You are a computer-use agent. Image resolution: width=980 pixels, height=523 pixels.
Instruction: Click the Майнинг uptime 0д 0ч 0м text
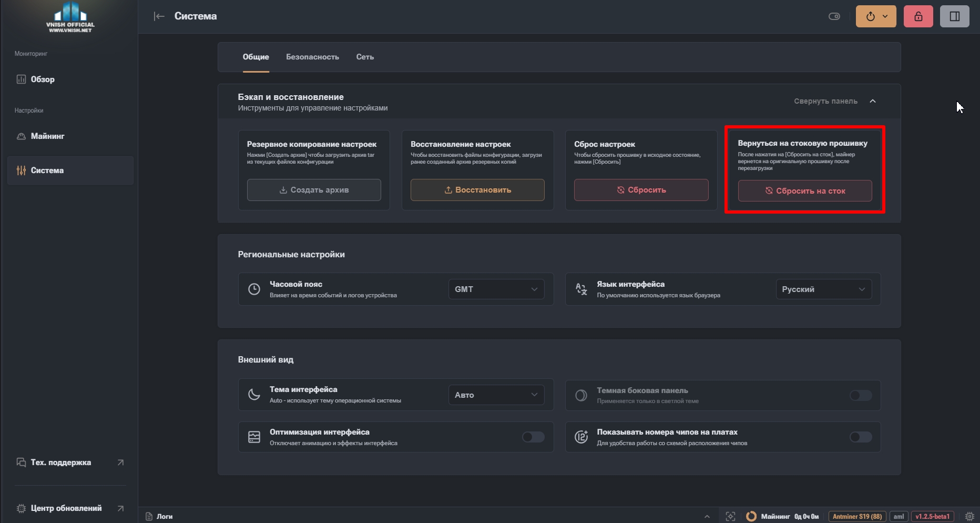(807, 517)
